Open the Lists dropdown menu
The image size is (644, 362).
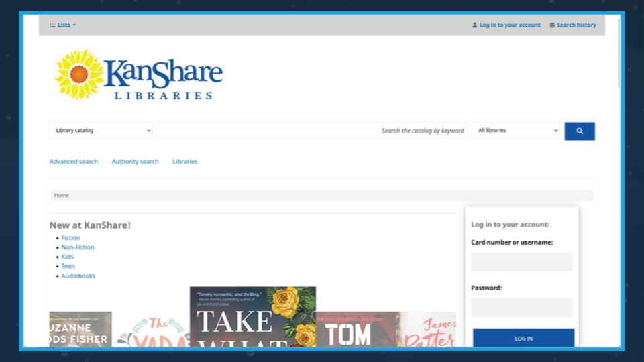pos(63,25)
